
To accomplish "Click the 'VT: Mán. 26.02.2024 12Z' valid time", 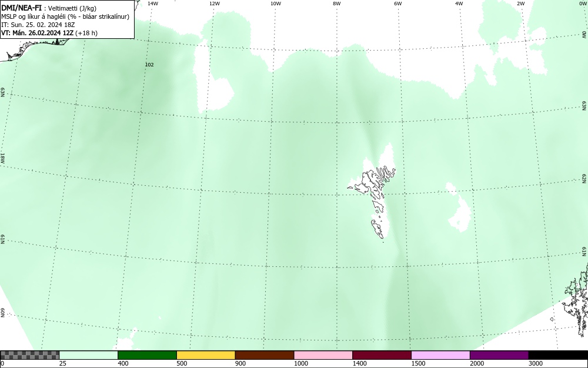I will pyautogui.click(x=38, y=33).
